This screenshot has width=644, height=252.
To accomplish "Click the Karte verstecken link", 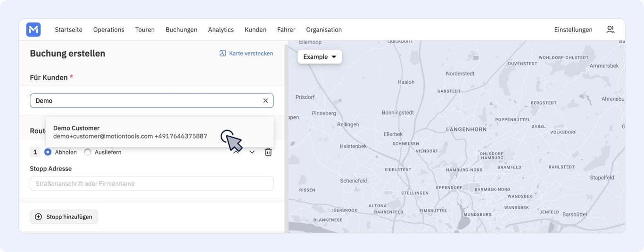I will [x=251, y=53].
